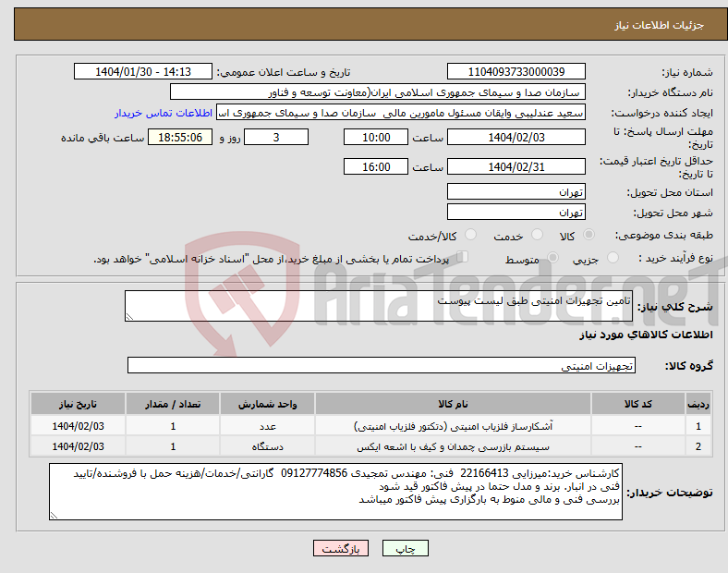
Task: Click the کد کالا column header
Action: coord(638,404)
